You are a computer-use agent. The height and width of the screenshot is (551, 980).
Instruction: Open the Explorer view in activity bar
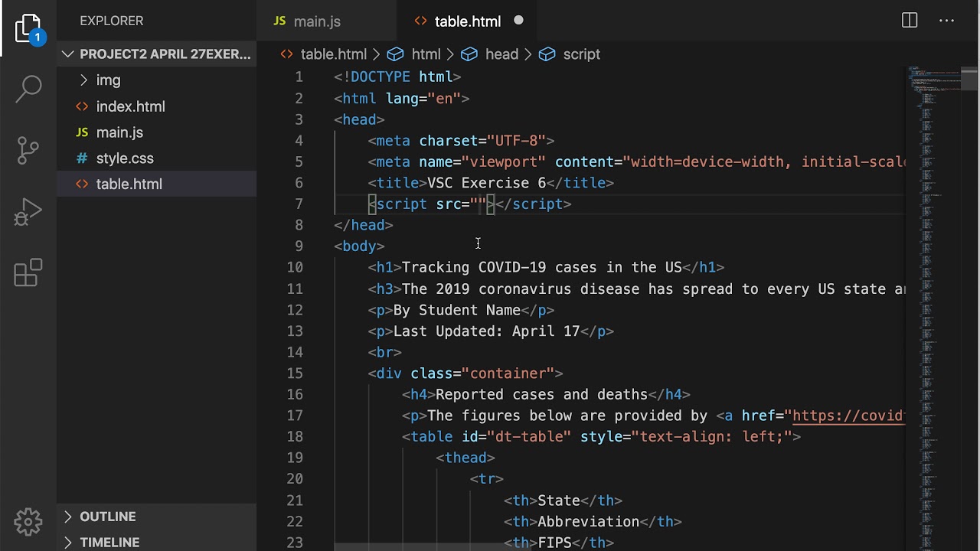pyautogui.click(x=28, y=29)
